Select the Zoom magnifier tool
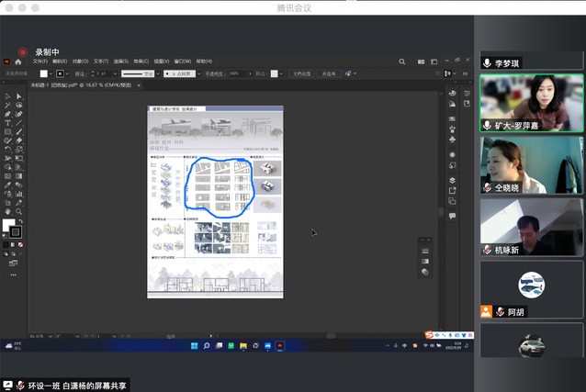This screenshot has height=392, width=586. pyautogui.click(x=18, y=211)
